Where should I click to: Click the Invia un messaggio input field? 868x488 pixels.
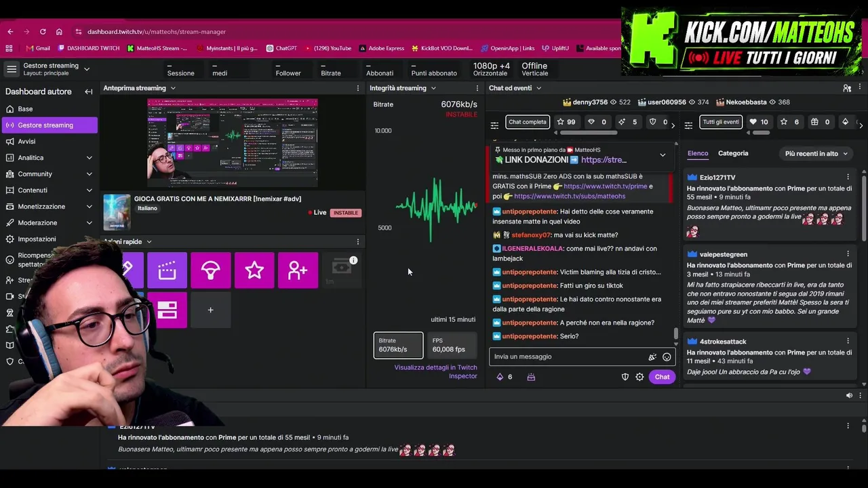click(568, 357)
